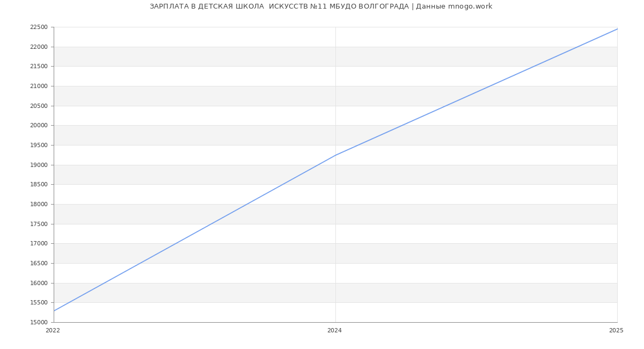The image size is (644, 349).
Task: Select the 15000 y-axis label
Action: (39, 323)
